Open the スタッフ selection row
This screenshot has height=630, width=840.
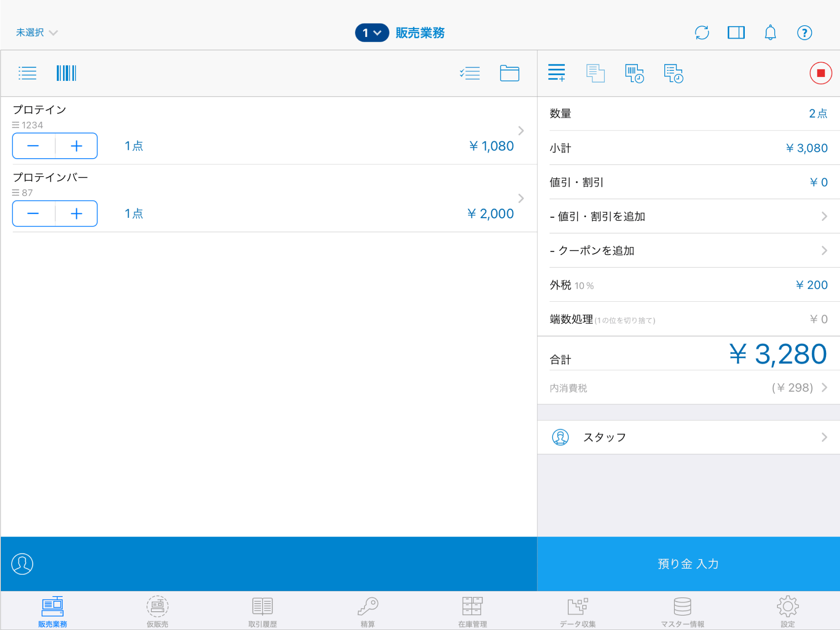(x=689, y=437)
